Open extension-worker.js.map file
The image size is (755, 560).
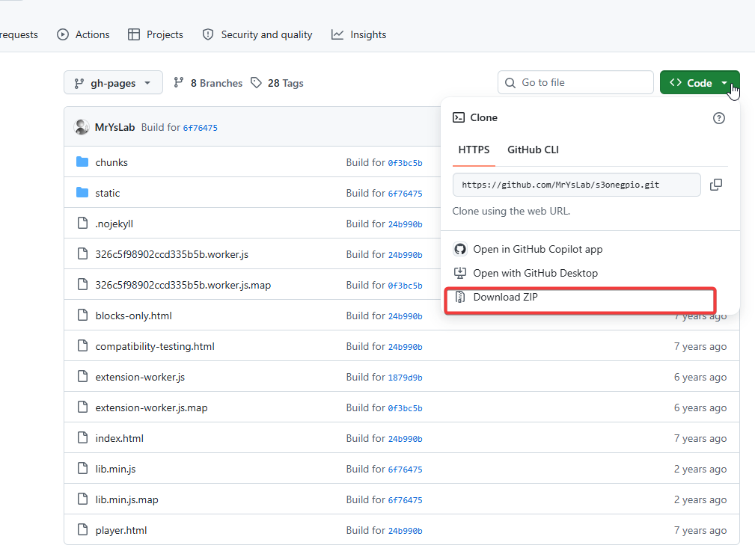coord(151,408)
